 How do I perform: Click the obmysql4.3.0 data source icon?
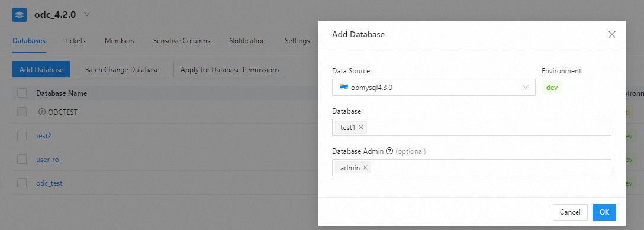344,87
